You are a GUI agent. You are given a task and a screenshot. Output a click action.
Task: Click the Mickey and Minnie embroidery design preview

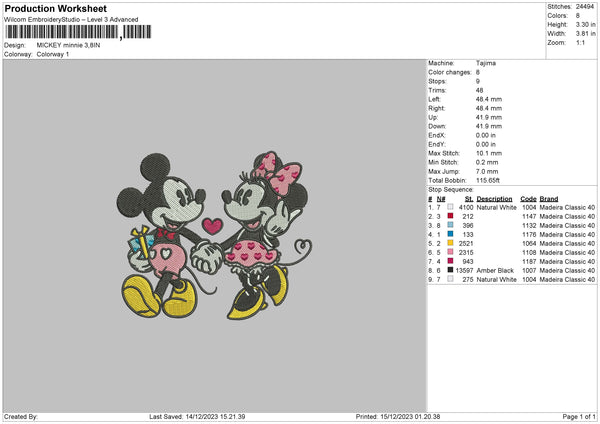214,236
